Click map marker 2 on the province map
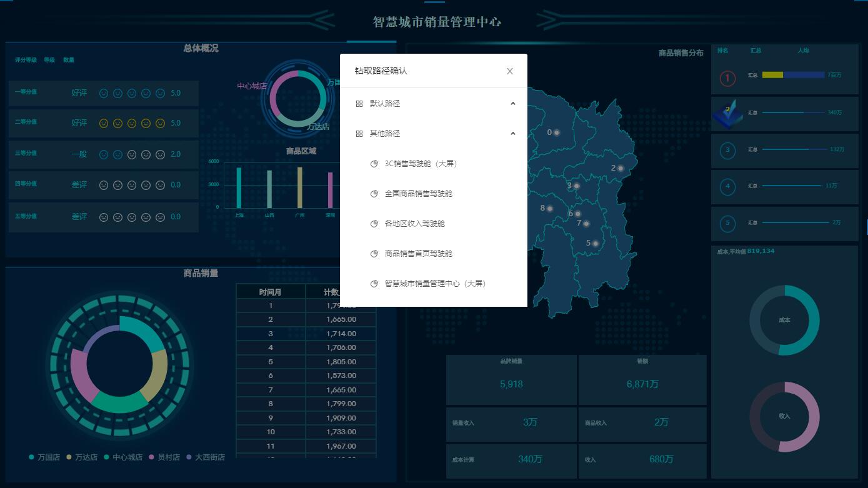 point(621,168)
